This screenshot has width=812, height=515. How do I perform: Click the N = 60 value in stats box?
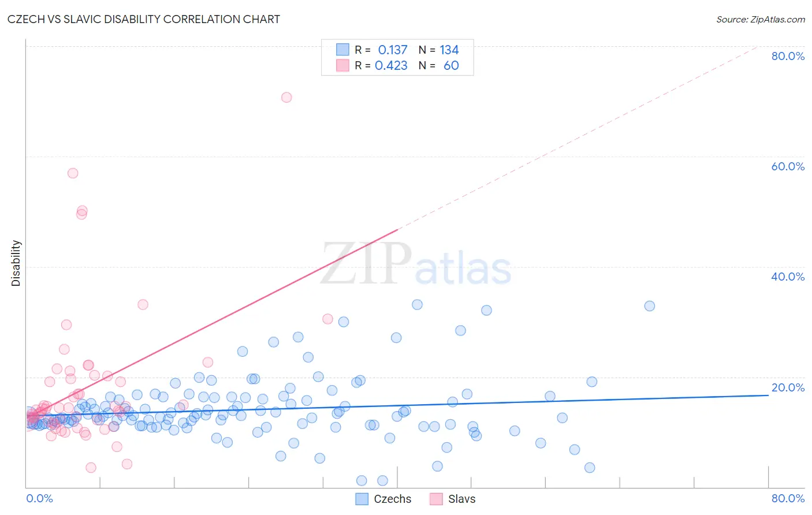pos(438,65)
